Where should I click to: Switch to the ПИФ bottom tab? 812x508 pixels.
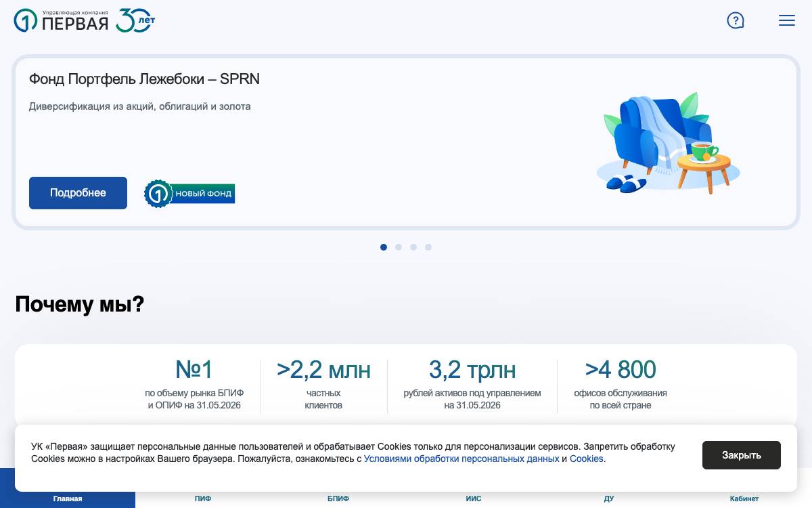click(x=203, y=499)
